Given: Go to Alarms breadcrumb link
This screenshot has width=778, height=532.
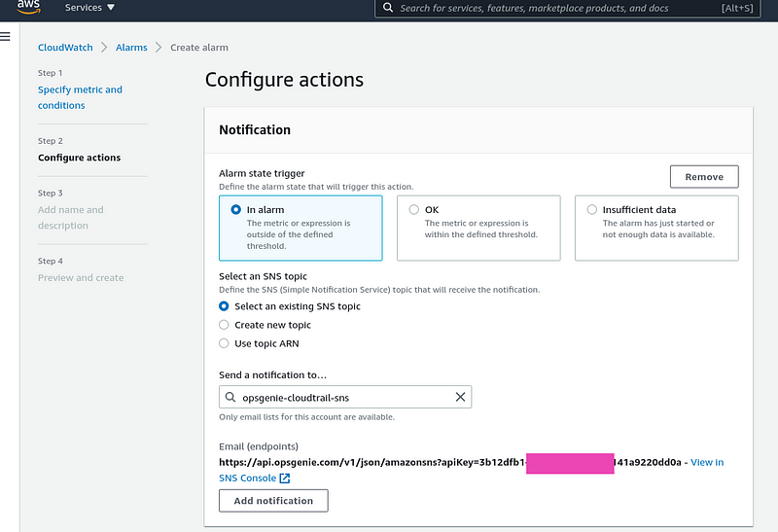Looking at the screenshot, I should (131, 47).
